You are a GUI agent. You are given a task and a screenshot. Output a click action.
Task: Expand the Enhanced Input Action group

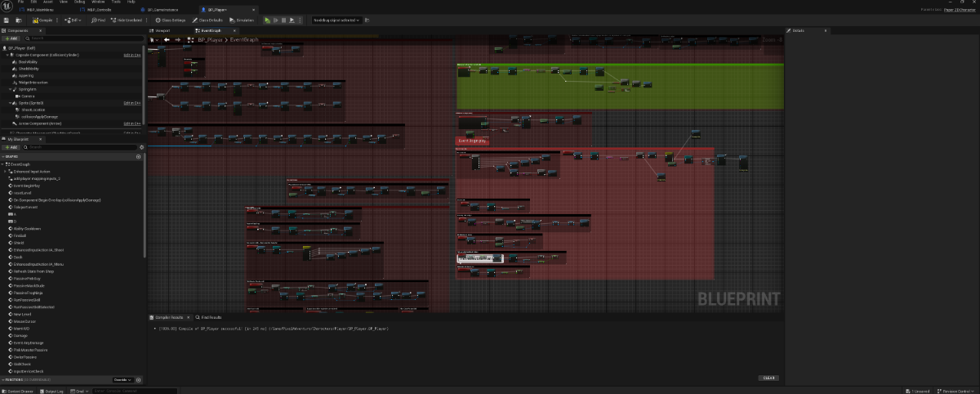pyautogui.click(x=7, y=172)
